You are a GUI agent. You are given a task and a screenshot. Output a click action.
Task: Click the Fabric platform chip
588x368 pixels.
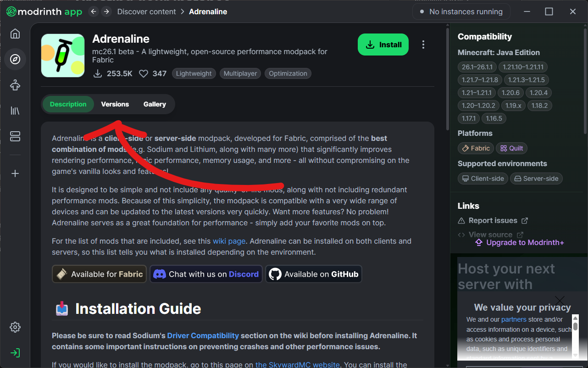coord(476,148)
